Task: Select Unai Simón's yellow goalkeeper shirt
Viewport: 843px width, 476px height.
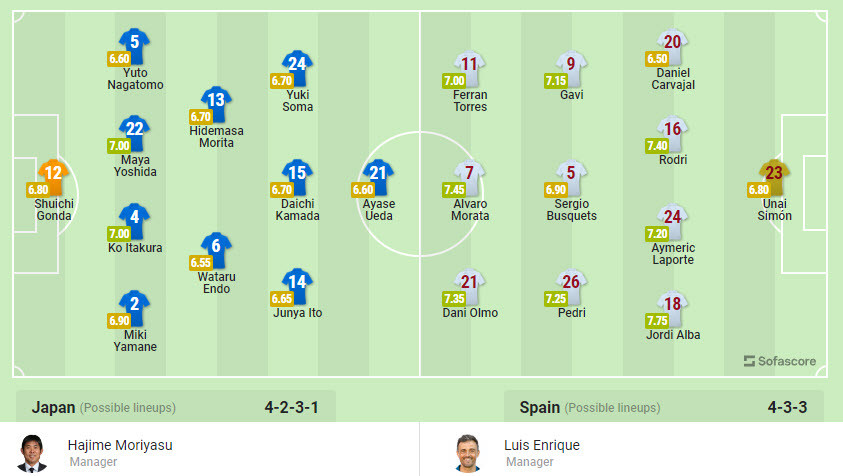Action: coord(773,174)
